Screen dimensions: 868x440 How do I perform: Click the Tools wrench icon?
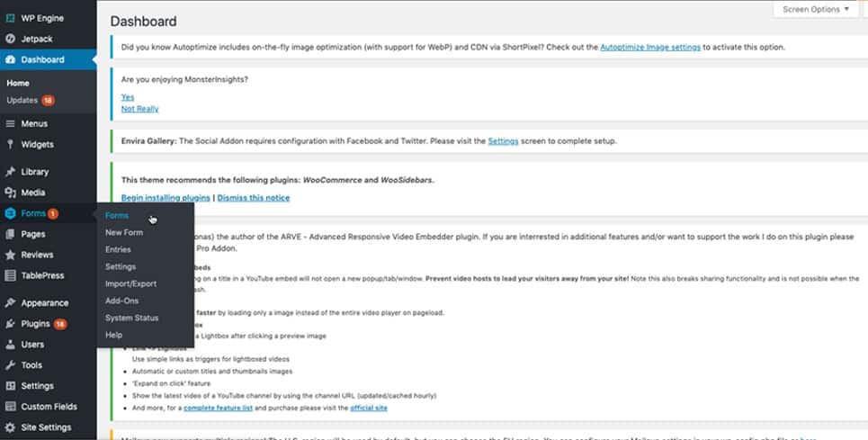pos(10,365)
